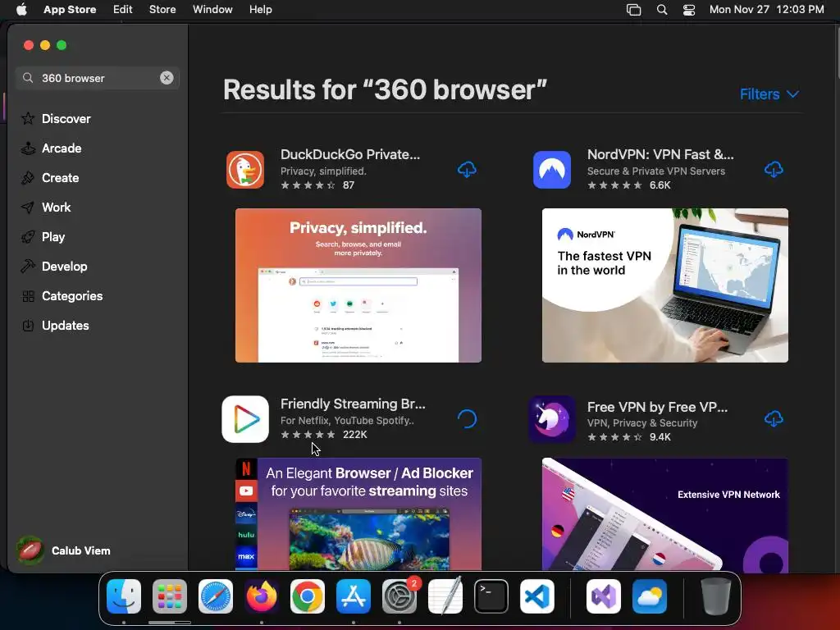
Task: View Extensive VPN Network screenshot
Action: pos(664,514)
